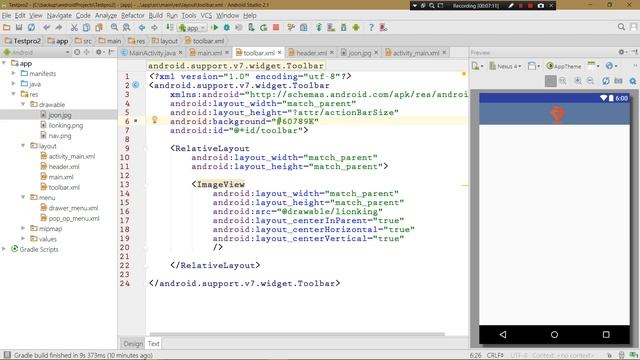Open the app run configuration dropdown

tap(192, 28)
